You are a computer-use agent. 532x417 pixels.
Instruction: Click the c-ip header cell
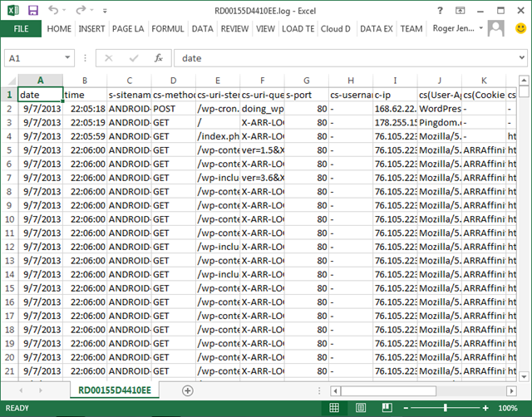point(395,95)
